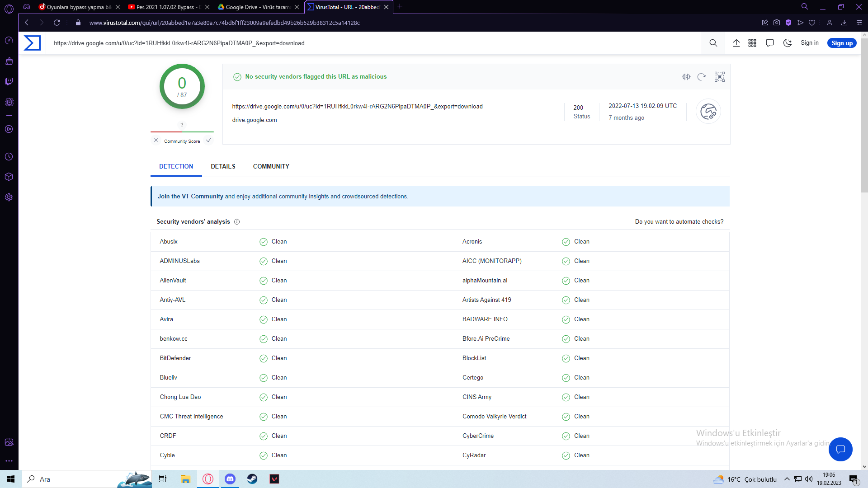This screenshot has height=488, width=868.
Task: Reload the page with the browser refresh icon
Action: point(57,23)
